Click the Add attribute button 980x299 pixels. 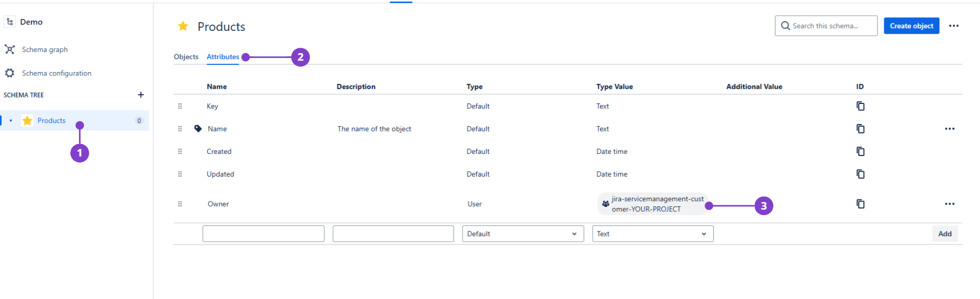[945, 233]
